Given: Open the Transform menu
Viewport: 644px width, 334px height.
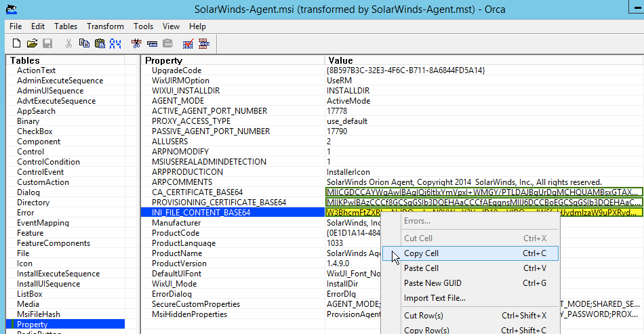Looking at the screenshot, I should pos(105,26).
